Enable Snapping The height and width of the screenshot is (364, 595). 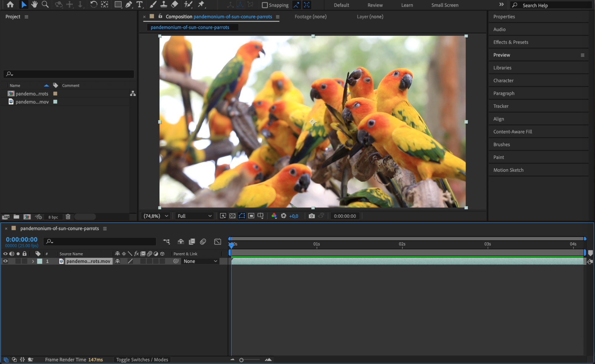(x=265, y=5)
